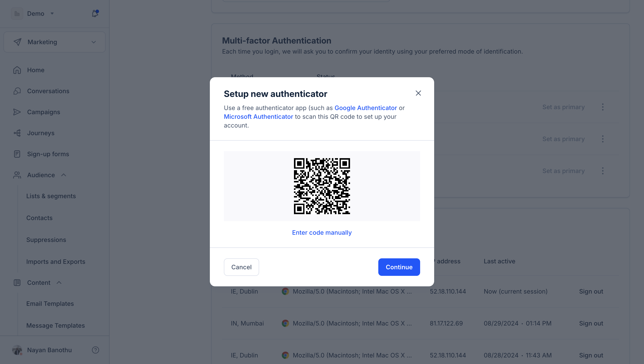
Task: Cancel the authenticator setup
Action: click(x=241, y=267)
